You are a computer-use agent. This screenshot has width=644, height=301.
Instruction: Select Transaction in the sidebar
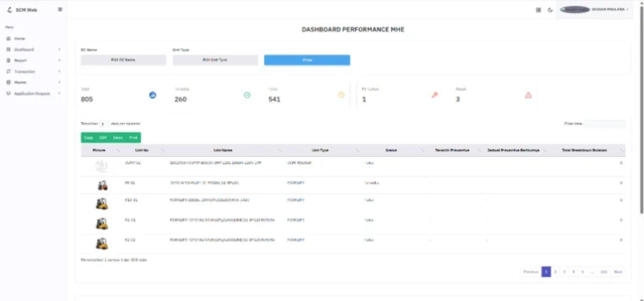coord(25,72)
